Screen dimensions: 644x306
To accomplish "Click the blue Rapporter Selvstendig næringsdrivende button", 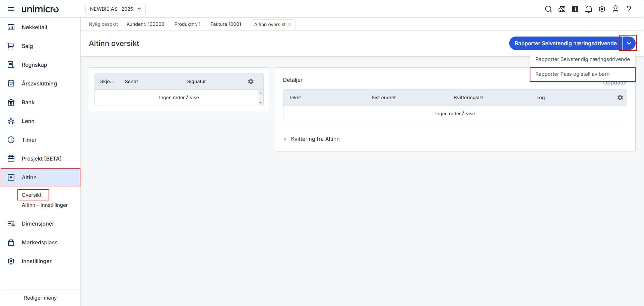I will click(566, 43).
